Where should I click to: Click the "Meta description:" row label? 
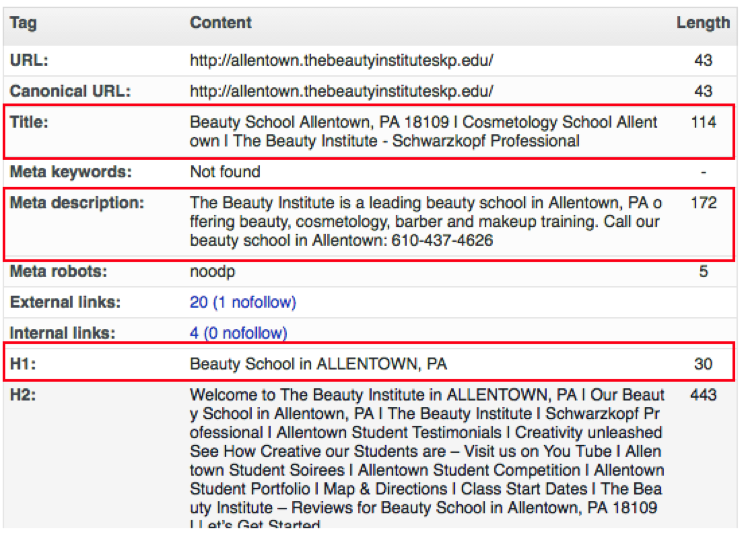pyautogui.click(x=77, y=203)
